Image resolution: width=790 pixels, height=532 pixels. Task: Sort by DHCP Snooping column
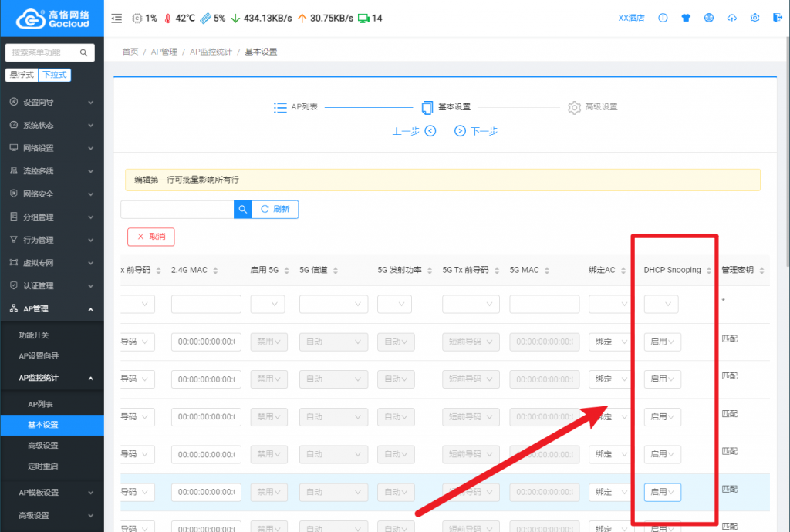tap(709, 271)
